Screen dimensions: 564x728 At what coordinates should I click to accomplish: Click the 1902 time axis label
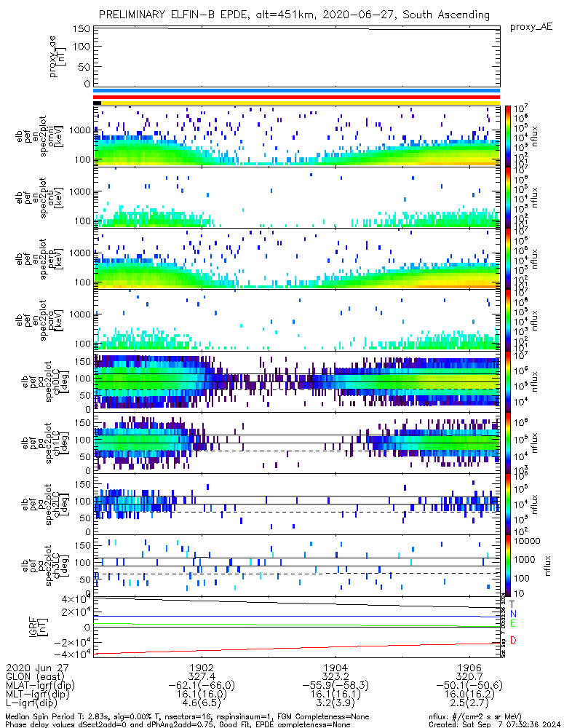tap(201, 667)
